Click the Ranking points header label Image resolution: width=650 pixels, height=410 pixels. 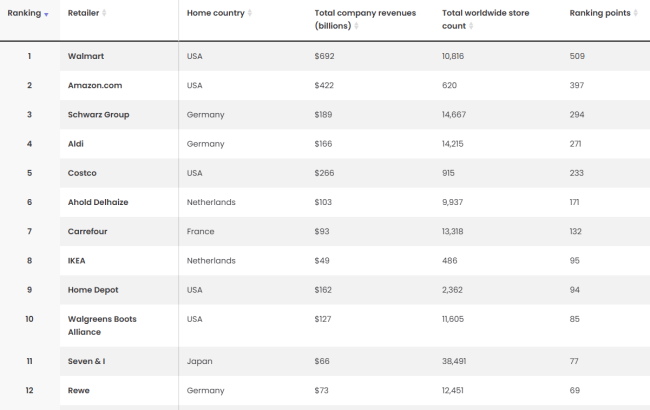[600, 13]
